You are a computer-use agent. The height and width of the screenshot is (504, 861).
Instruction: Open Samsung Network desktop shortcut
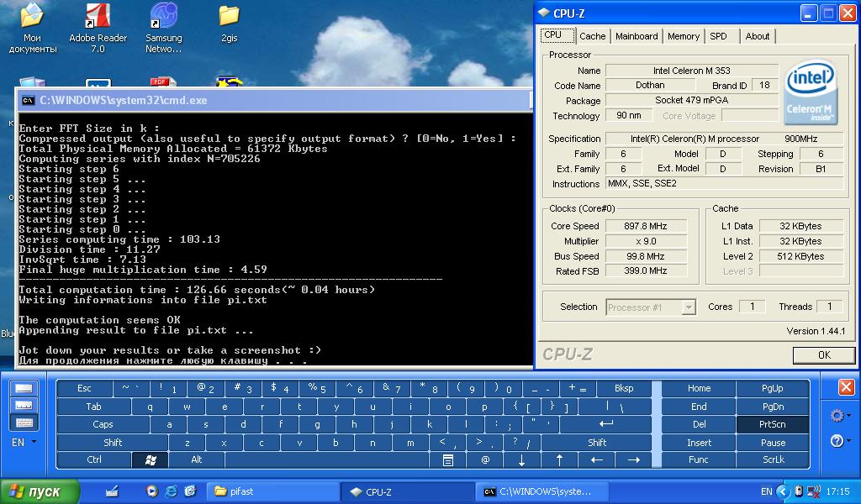(x=164, y=28)
